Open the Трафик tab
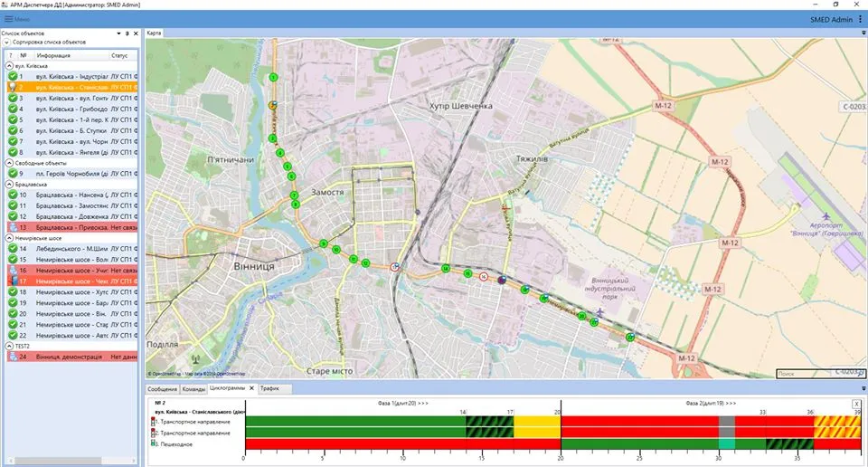The height and width of the screenshot is (467, 868). point(269,389)
